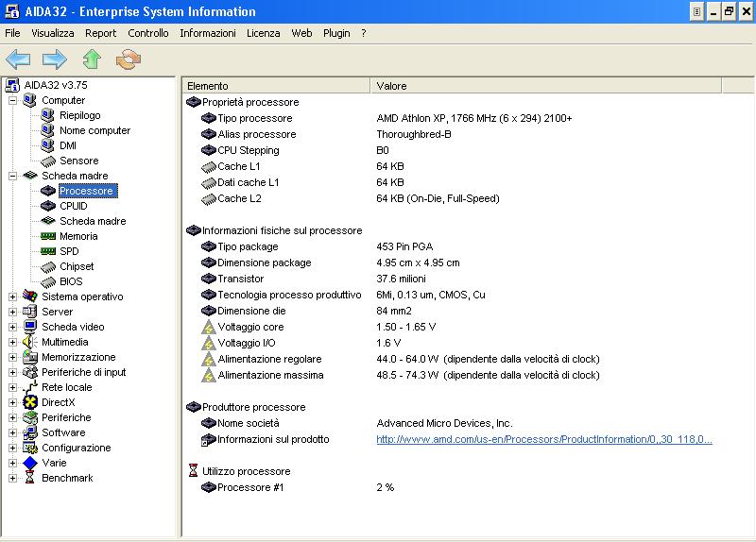The image size is (756, 542).
Task: Open the Plugin menu
Action: coord(336,33)
